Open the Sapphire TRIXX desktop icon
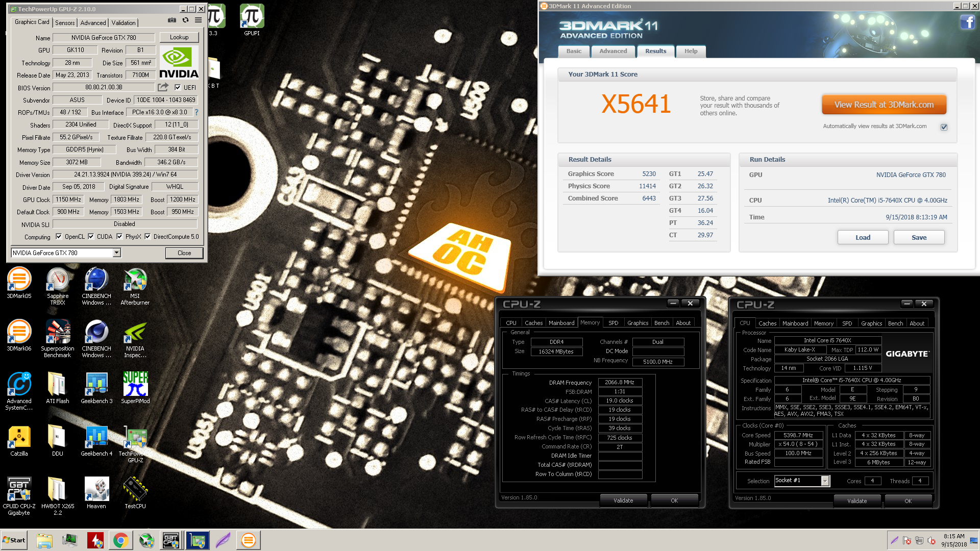 58,286
